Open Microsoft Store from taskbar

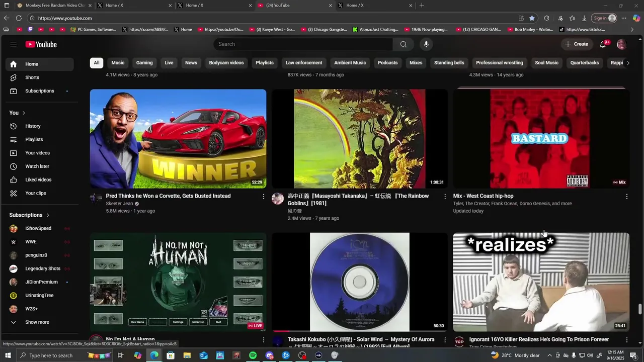(x=171, y=355)
